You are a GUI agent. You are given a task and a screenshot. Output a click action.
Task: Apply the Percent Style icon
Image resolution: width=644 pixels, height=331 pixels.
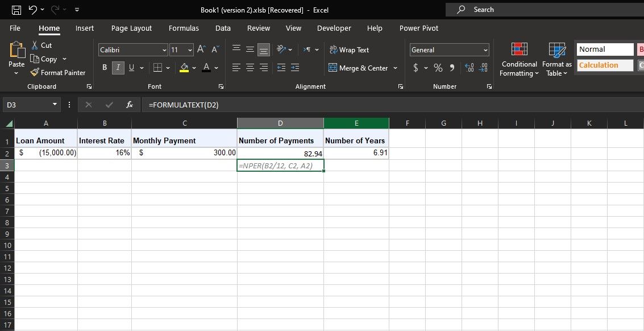[438, 68]
